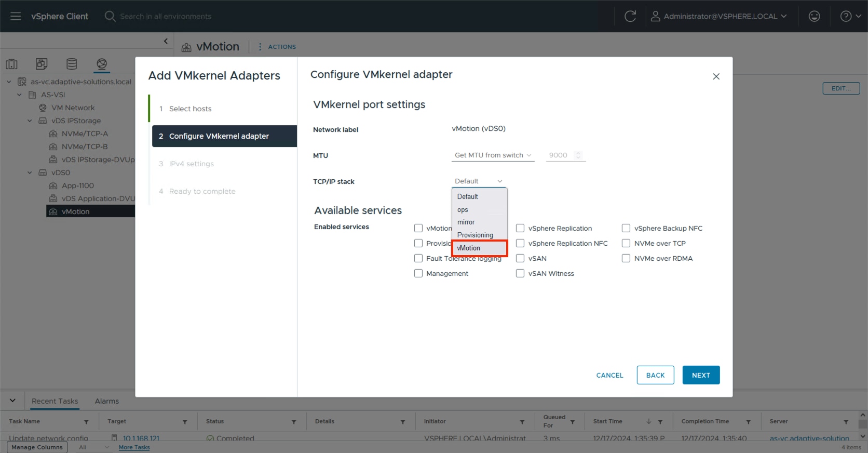The image size is (868, 453).
Task: Collapse the vDS0 switch node
Action: (30, 172)
